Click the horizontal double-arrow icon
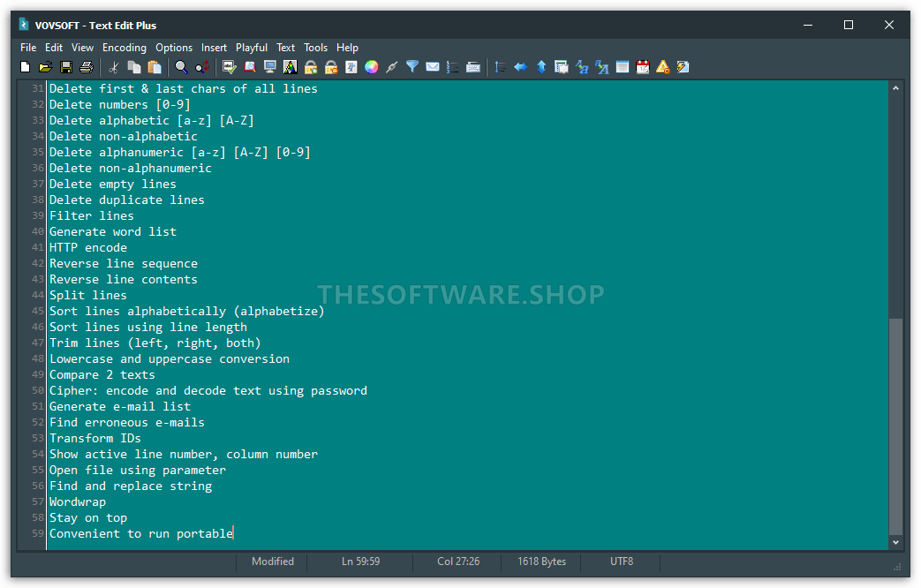 [521, 67]
